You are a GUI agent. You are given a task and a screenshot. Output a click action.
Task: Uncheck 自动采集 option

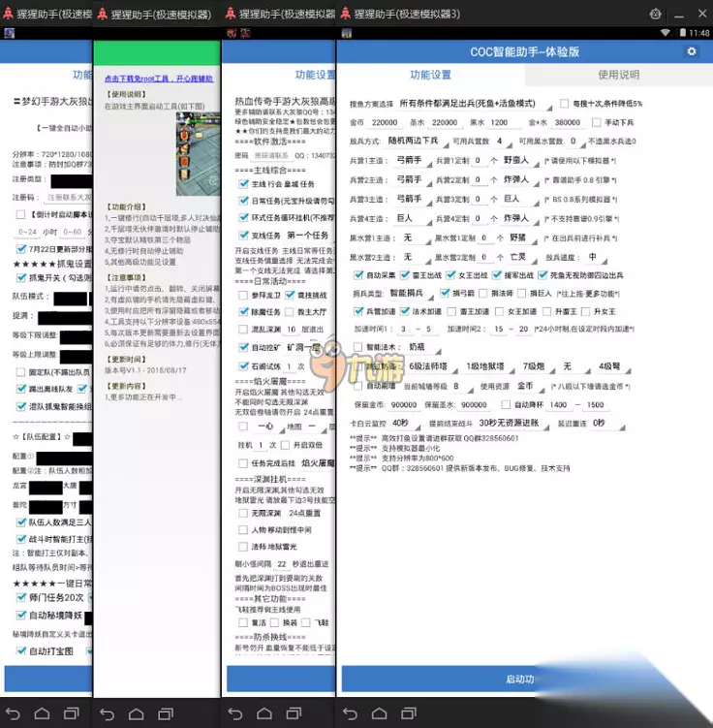tap(358, 275)
